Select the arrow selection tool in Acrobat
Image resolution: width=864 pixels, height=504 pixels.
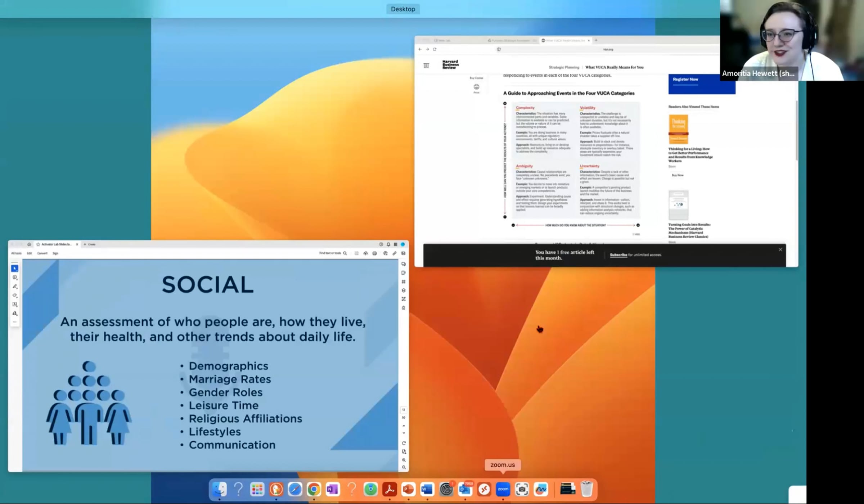point(14,268)
